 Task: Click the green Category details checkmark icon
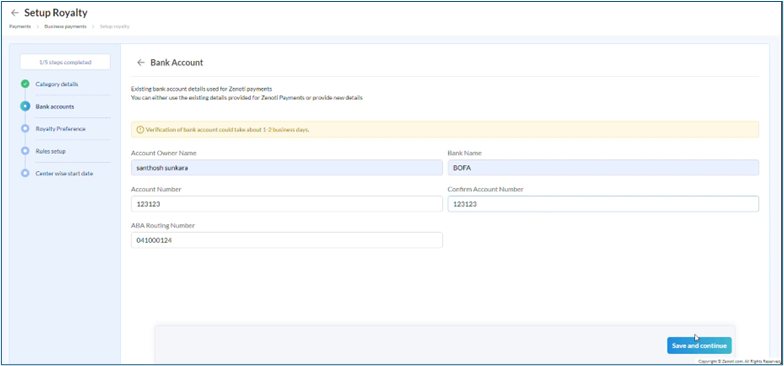click(25, 84)
